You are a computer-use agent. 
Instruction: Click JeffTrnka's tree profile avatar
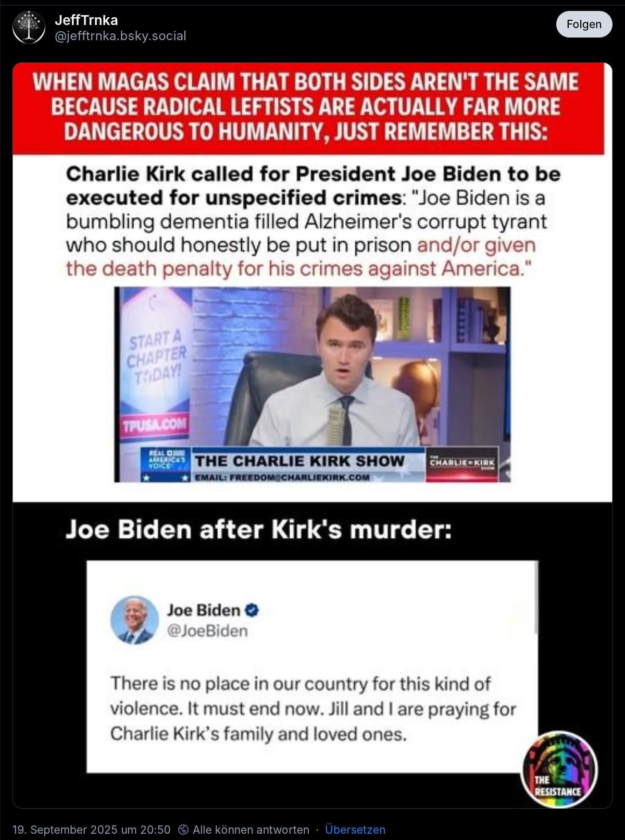pos(29,27)
